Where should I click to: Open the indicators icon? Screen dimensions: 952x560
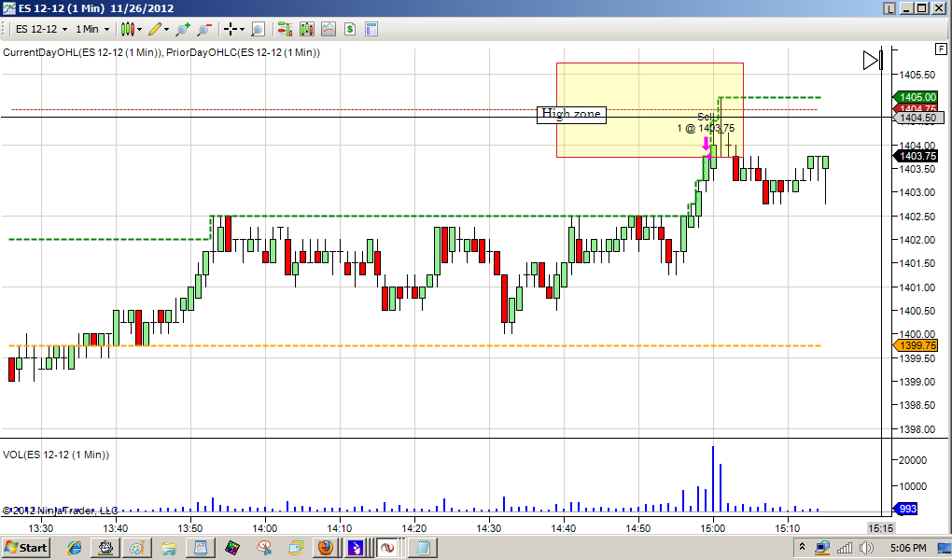point(329,29)
